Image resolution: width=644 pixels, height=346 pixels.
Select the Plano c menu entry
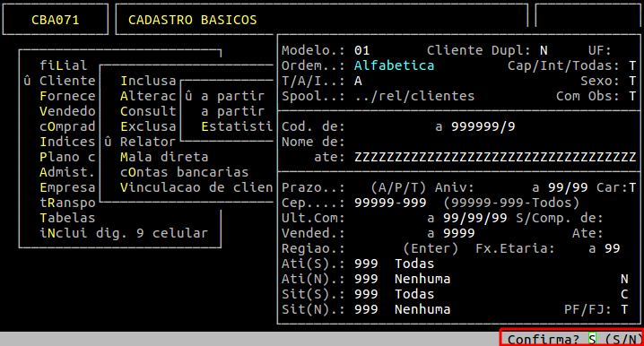coord(67,157)
